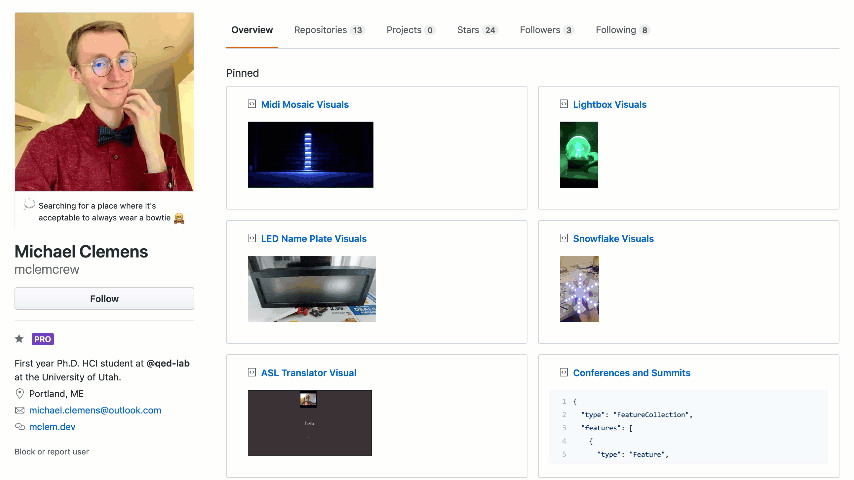Open the Followers tab

[x=547, y=30]
